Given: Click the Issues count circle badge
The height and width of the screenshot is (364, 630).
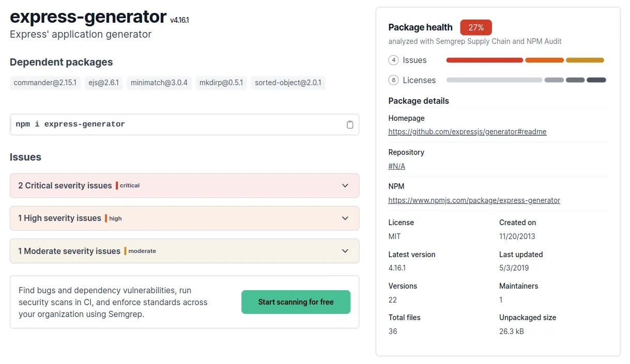Looking at the screenshot, I should (x=394, y=60).
